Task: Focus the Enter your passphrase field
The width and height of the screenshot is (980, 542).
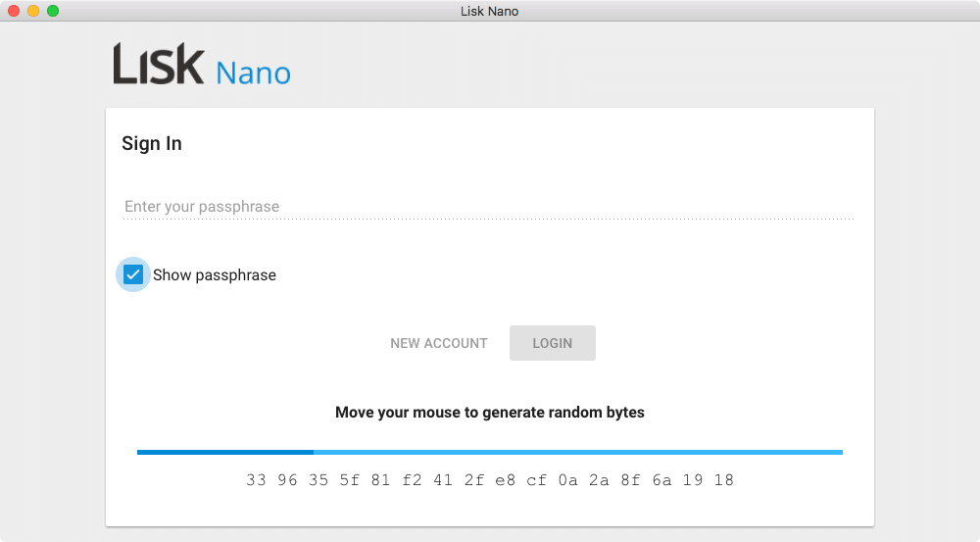Action: click(x=489, y=206)
